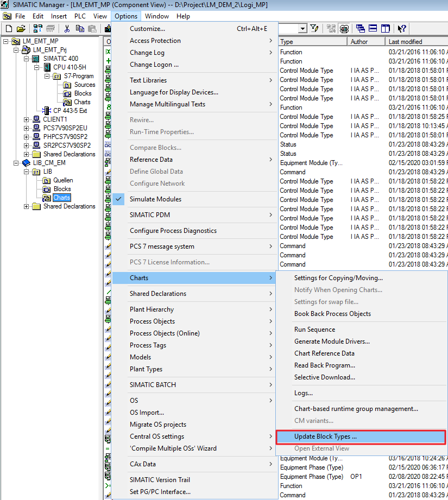Collapse the LM_EMT_MP tree node
Image resolution: width=448 pixels, height=500 pixels.
tap(6, 41)
